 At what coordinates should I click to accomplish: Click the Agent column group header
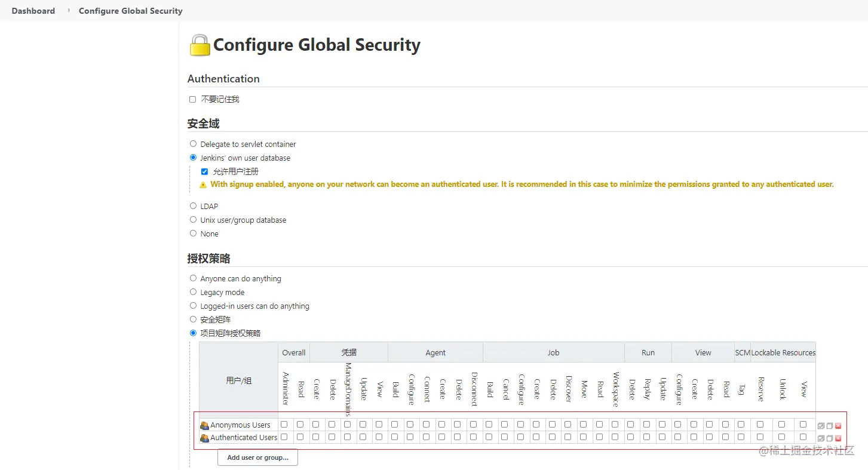coord(435,353)
